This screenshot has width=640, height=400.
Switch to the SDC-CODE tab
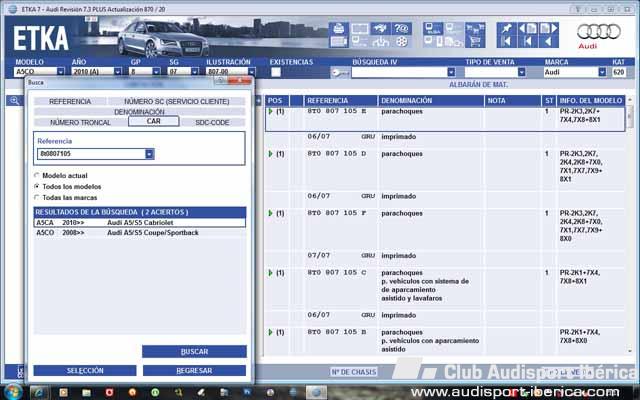click(x=212, y=122)
